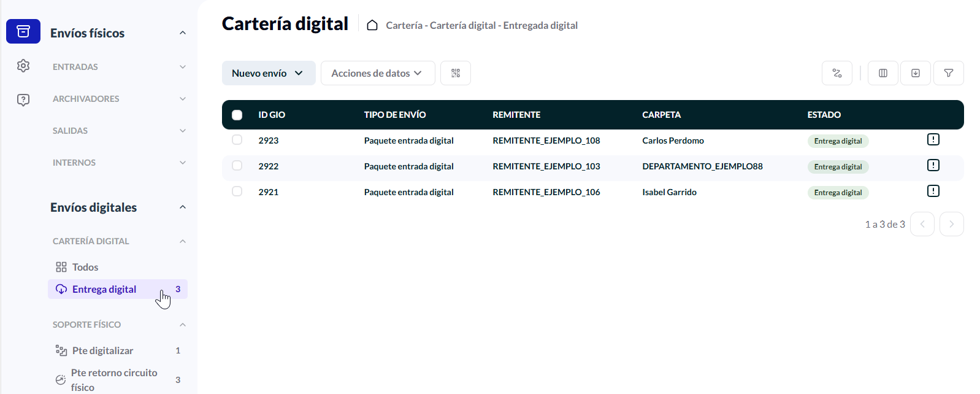Click the home breadcrumb icon
Viewport: 980px width, 394px height.
[372, 25]
